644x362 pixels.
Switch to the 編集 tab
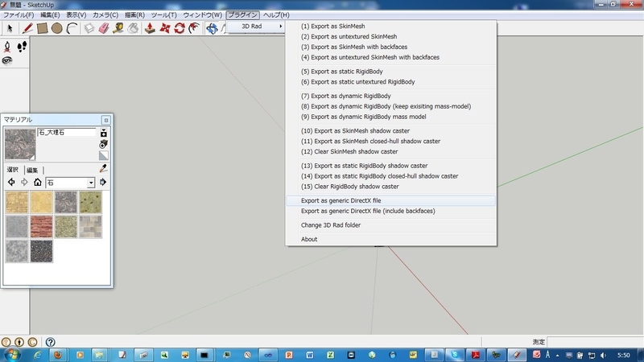click(32, 170)
